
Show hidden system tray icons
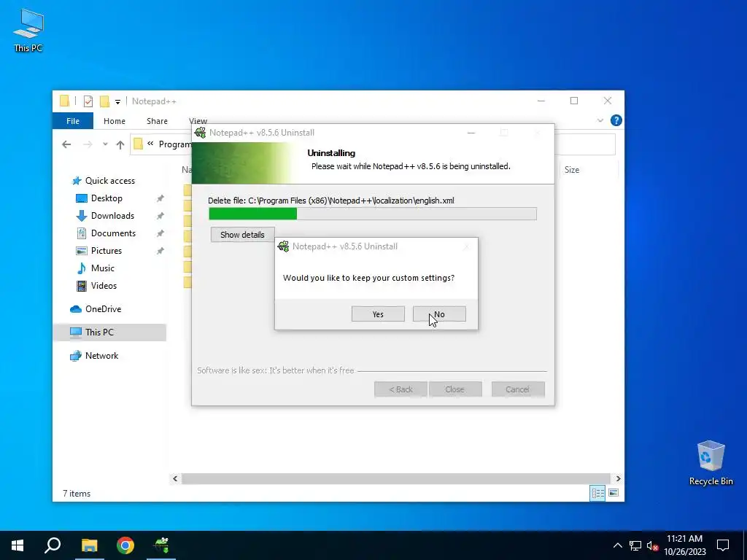tap(617, 545)
